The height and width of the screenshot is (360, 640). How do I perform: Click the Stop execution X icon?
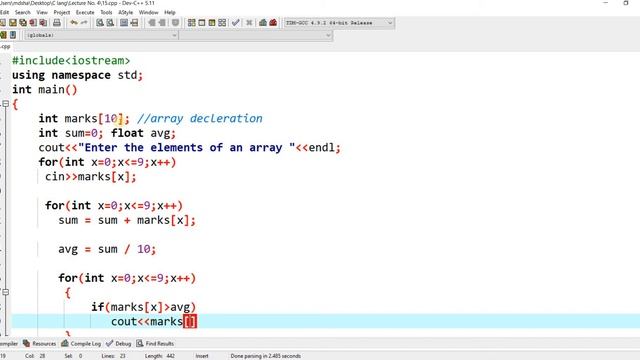[249, 23]
